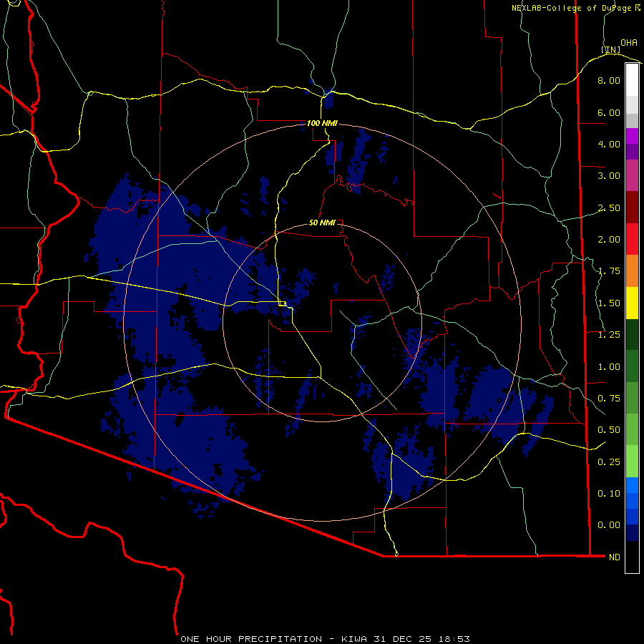Viewport: 644px width, 644px height.
Task: Click the 0.25 legend value
Action: [x=609, y=462]
